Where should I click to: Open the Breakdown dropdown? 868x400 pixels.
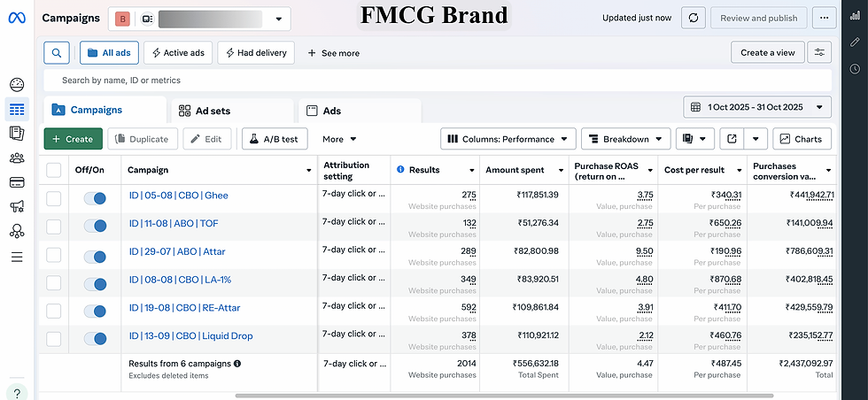tap(625, 139)
